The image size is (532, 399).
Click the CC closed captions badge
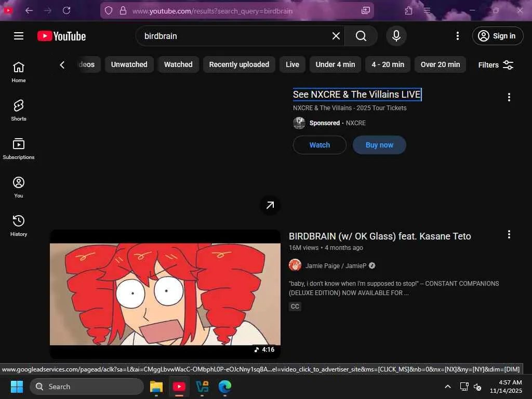tap(295, 307)
